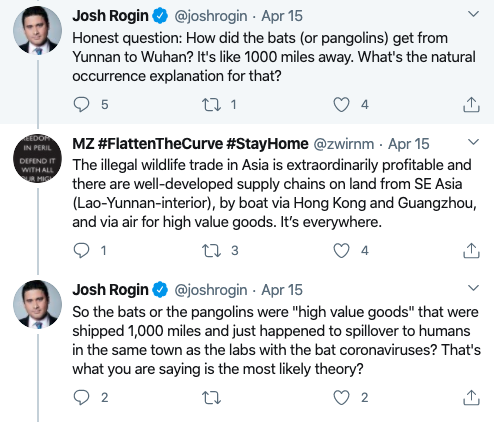Open the more menu on first tweet
This screenshot has width=494, height=423.
(473, 14)
